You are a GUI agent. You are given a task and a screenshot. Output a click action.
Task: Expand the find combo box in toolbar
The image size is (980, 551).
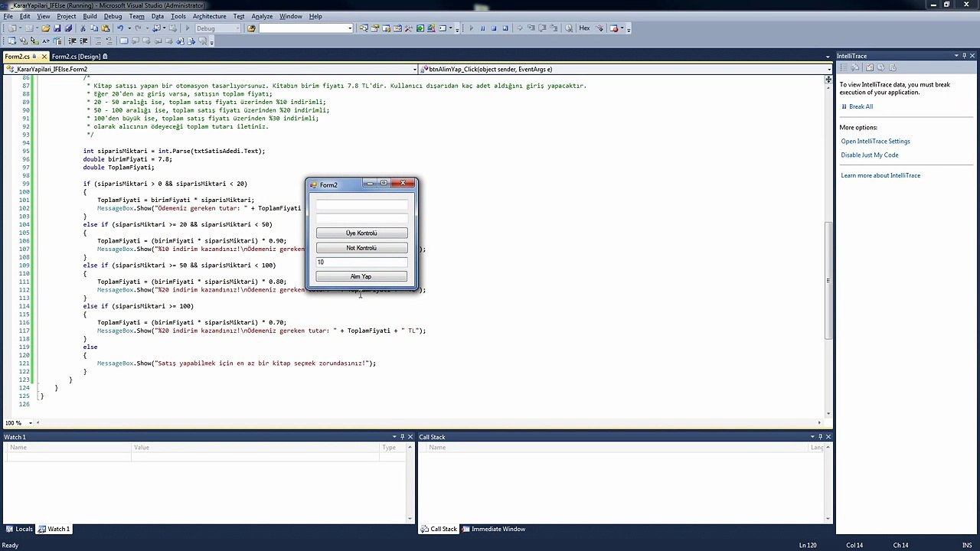[x=350, y=28]
